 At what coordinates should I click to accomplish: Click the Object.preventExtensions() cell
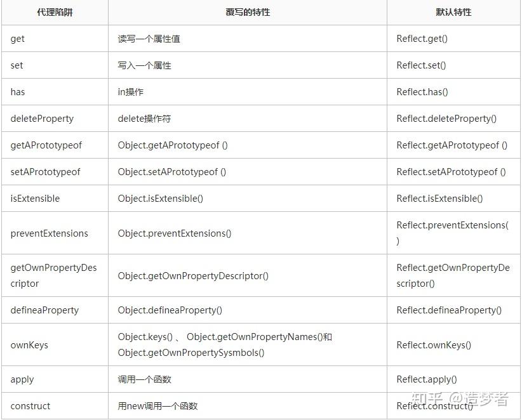tap(175, 233)
